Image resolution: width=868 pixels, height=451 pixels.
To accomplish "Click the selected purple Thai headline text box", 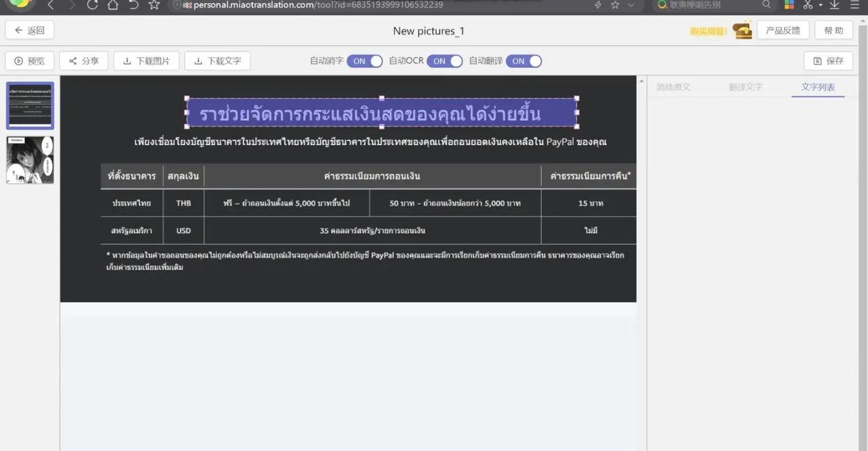I will [x=382, y=113].
